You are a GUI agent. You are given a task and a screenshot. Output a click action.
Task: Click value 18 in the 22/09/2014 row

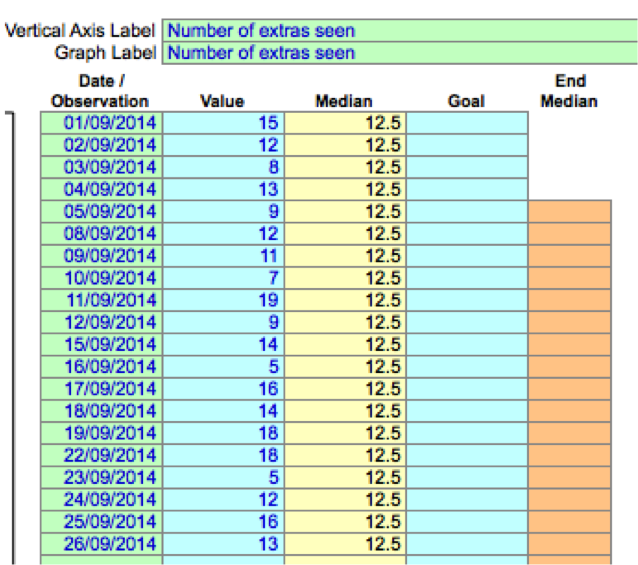point(223,456)
